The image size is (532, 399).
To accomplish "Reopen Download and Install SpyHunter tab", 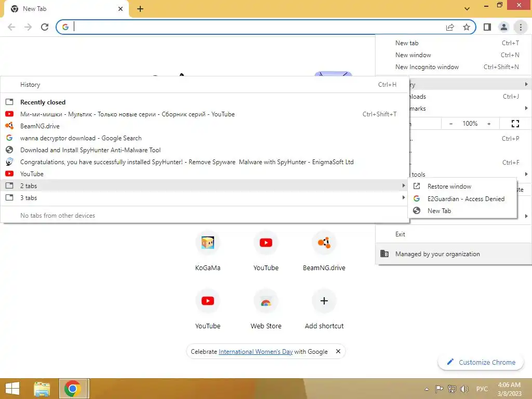I will click(x=205, y=150).
